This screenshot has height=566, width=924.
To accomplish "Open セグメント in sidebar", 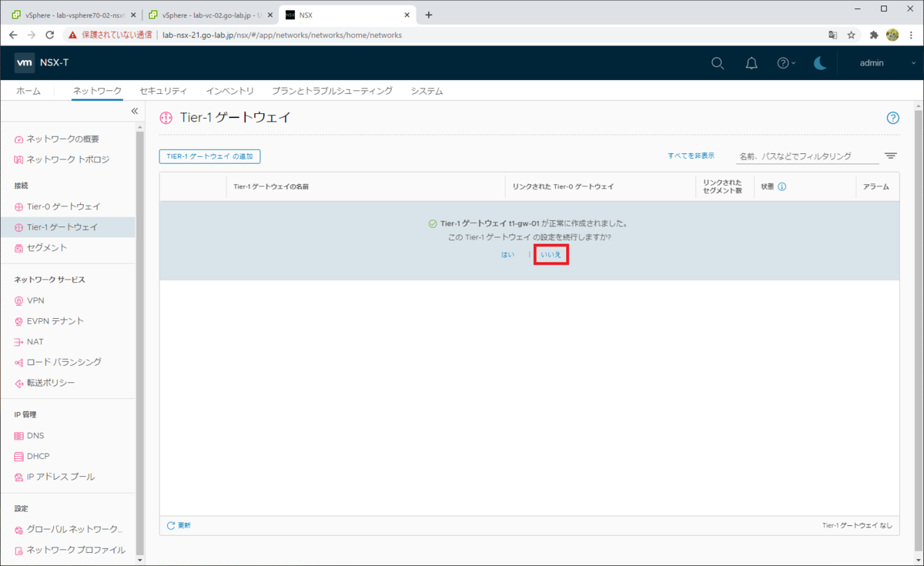I will tap(41, 248).
